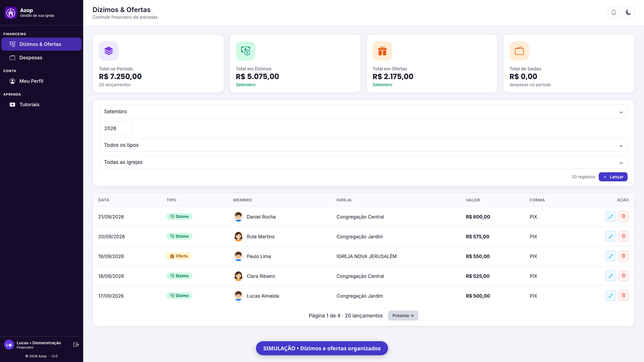Screen dimensions: 644x362
Task: Edit Paulo Lima's offering with pencil icon
Action: click(x=610, y=256)
